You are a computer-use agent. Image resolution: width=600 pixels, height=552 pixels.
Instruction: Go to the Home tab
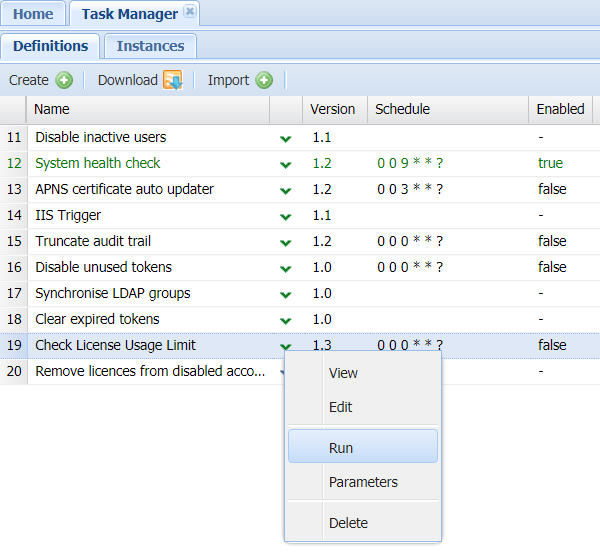coord(33,14)
